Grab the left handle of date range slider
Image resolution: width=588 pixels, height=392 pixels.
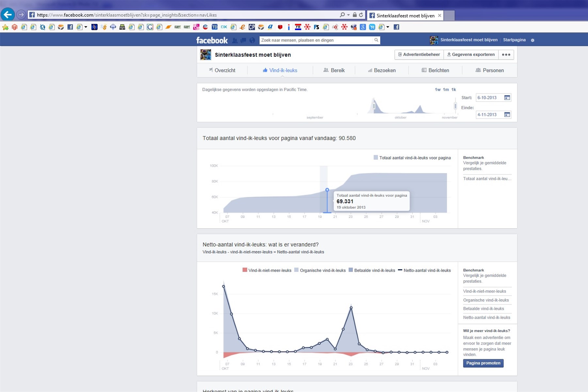(x=374, y=106)
